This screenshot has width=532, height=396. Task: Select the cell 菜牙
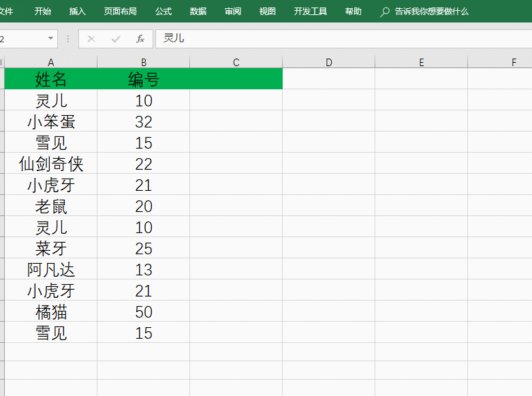[50, 248]
